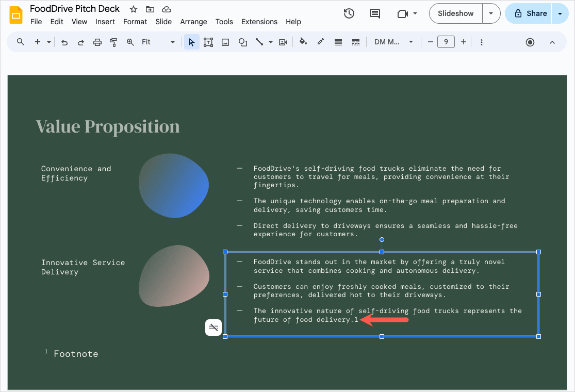Expand the new slide layout dropdown

point(49,42)
